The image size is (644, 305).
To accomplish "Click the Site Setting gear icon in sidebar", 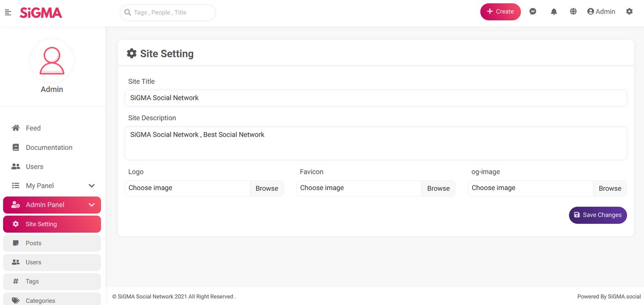I will (16, 224).
